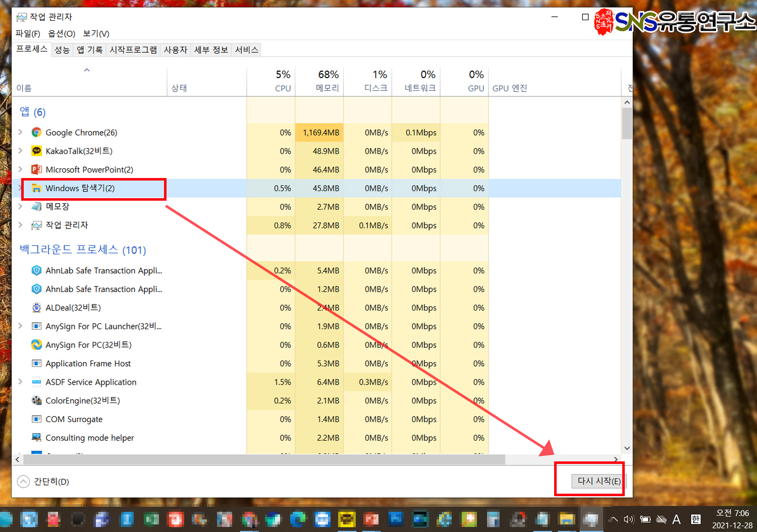Viewport: 757px width, 532px height.
Task: Click the KakaoTalk process icon
Action: [36, 151]
